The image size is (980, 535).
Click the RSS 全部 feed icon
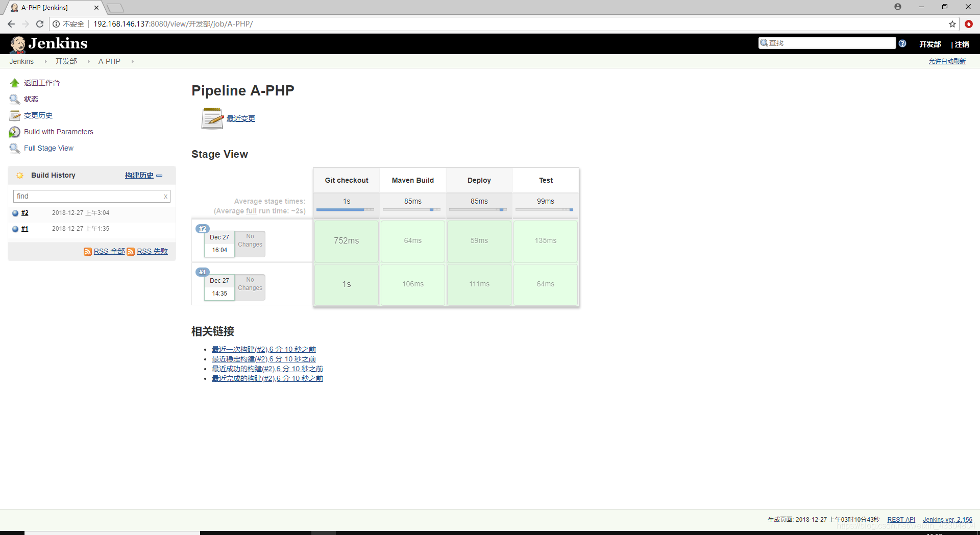(88, 252)
